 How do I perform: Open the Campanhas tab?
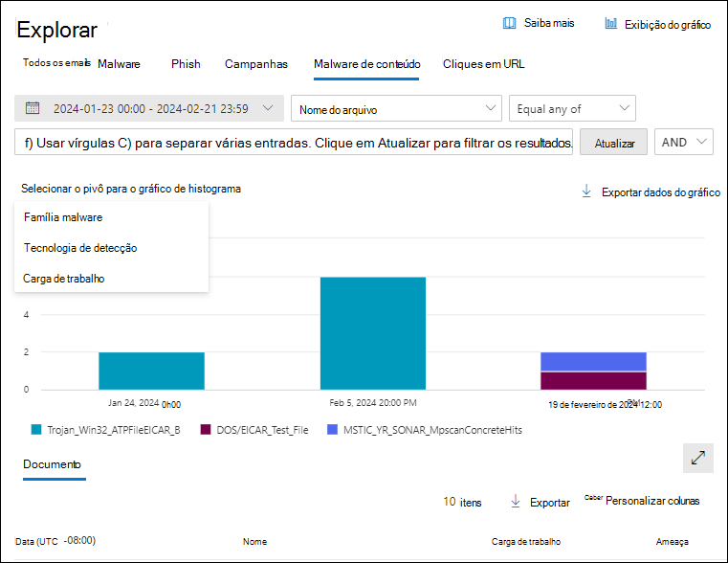tap(255, 64)
